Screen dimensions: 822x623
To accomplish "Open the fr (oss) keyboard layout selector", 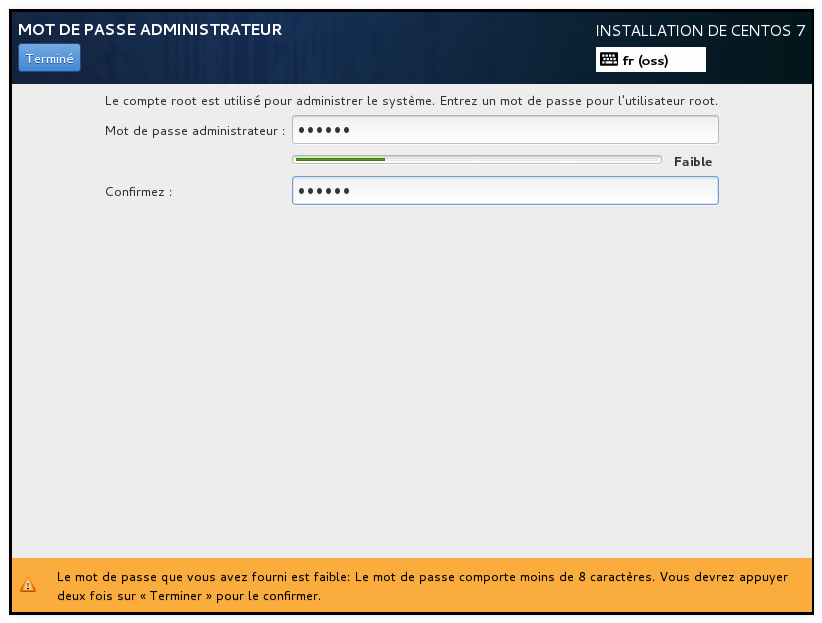I will [651, 60].
